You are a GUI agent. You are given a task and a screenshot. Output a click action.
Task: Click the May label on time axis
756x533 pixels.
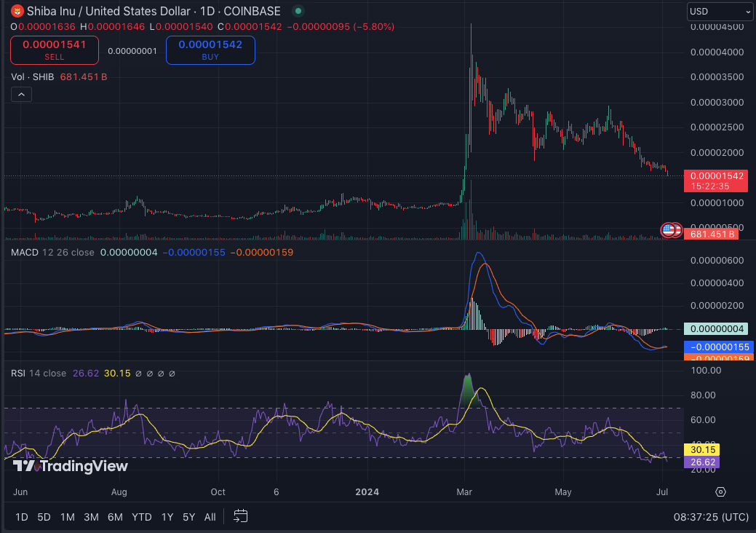coord(562,492)
